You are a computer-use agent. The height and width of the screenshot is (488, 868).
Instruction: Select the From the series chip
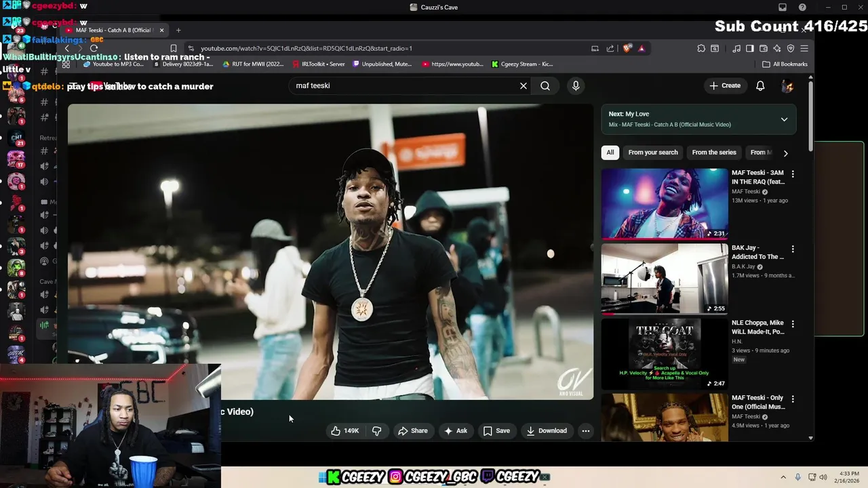(x=714, y=152)
